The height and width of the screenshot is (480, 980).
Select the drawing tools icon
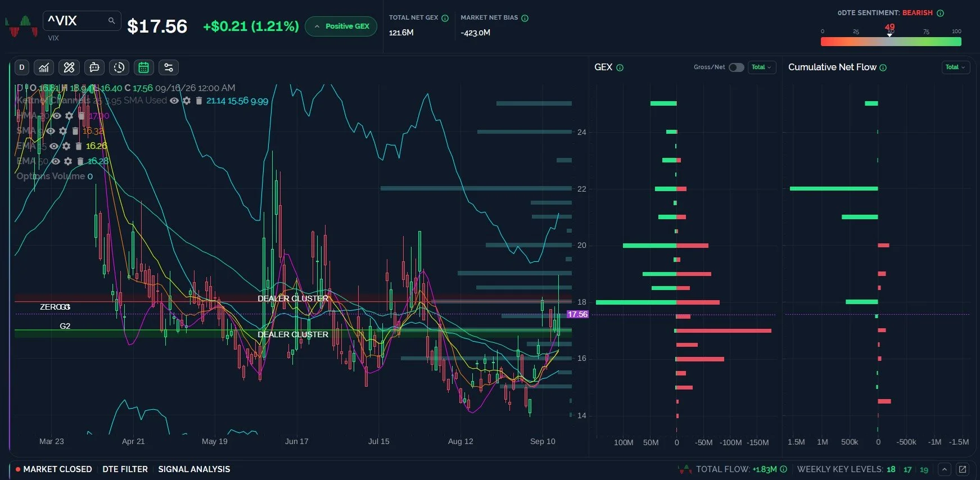pyautogui.click(x=69, y=67)
